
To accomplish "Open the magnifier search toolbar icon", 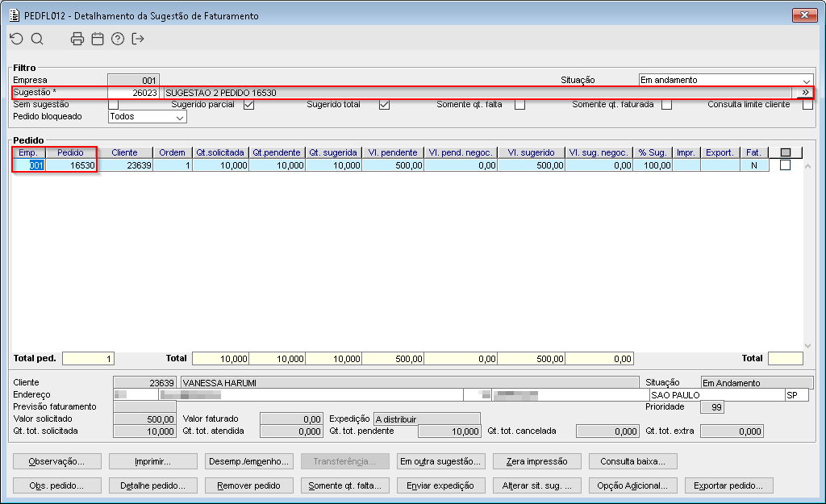I will (37, 39).
